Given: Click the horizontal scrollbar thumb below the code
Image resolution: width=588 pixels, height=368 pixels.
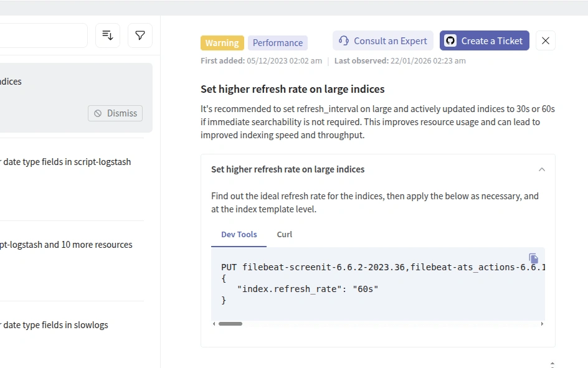Looking at the screenshot, I should tap(230, 324).
